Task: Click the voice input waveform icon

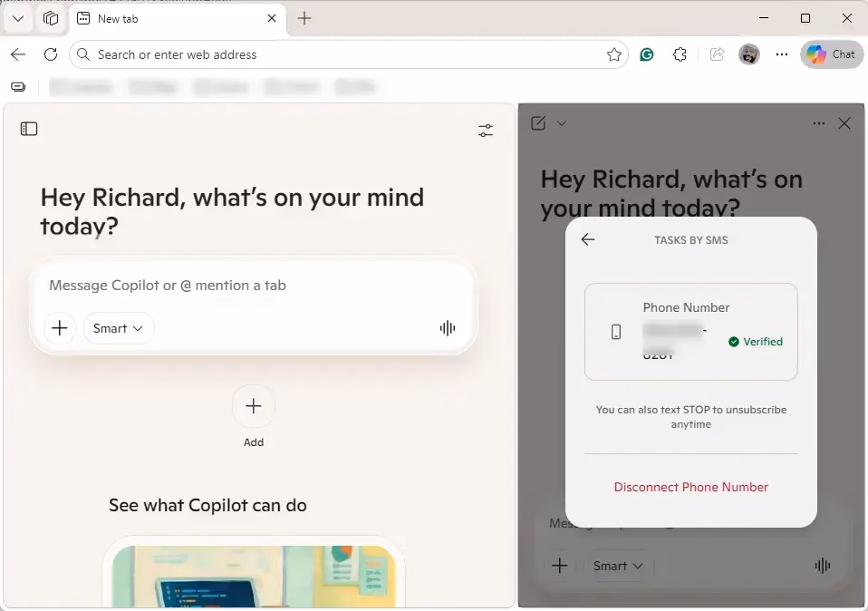Action: pyautogui.click(x=447, y=328)
